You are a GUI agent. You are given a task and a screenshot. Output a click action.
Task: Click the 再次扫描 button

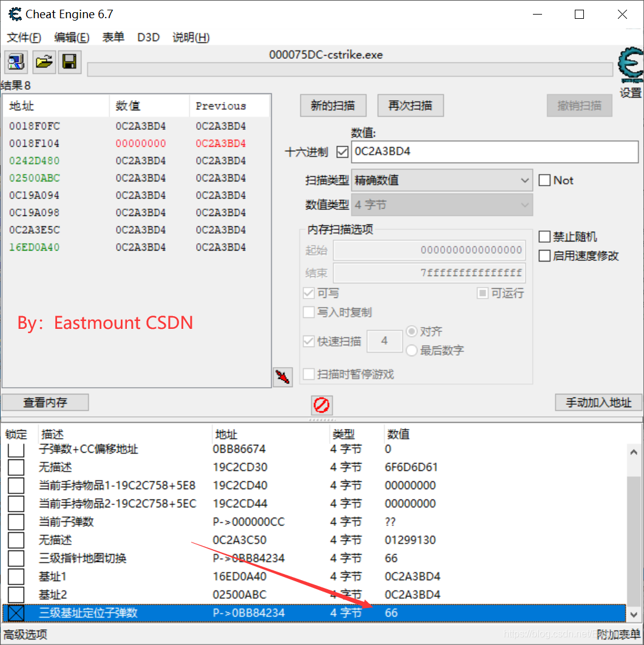pyautogui.click(x=410, y=106)
